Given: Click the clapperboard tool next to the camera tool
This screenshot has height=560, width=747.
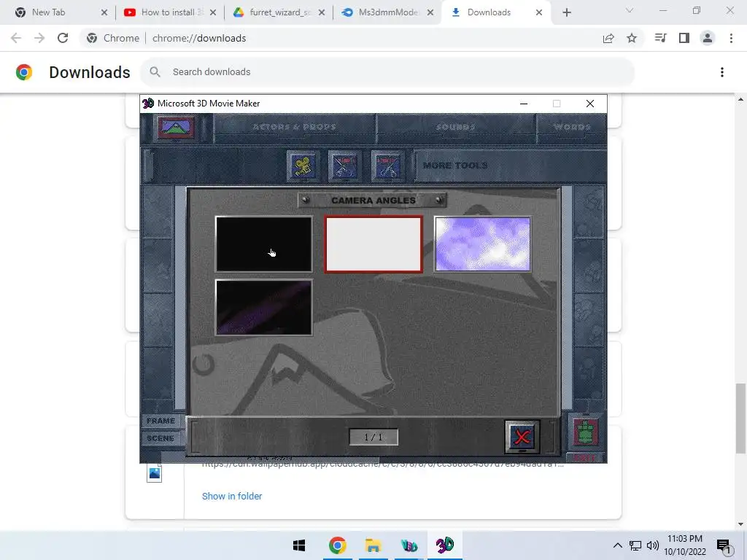Looking at the screenshot, I should pos(344,166).
